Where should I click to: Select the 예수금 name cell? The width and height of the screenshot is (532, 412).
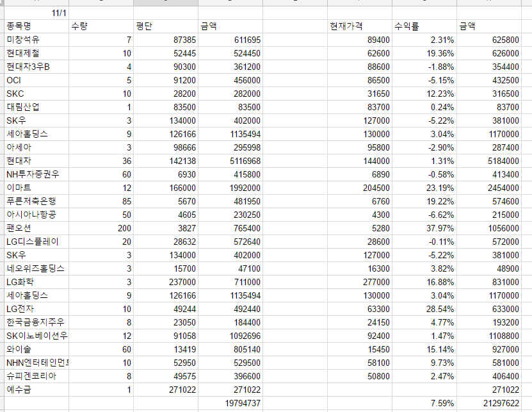[x=36, y=390]
